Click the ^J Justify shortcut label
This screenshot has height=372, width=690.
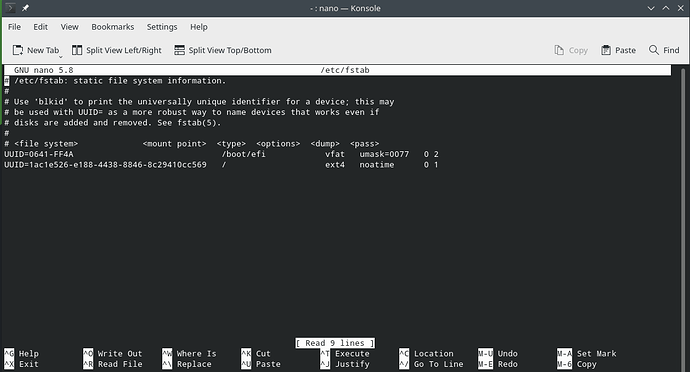point(345,364)
